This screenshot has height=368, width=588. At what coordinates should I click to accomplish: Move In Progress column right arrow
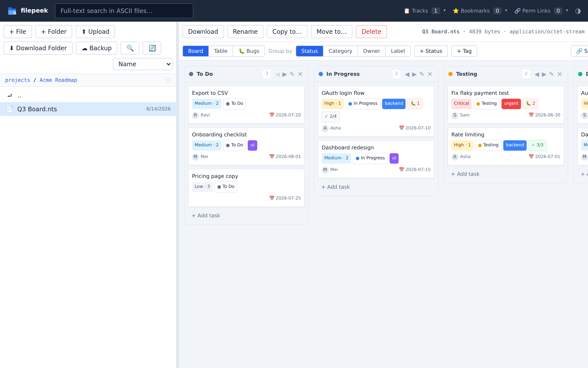414,74
